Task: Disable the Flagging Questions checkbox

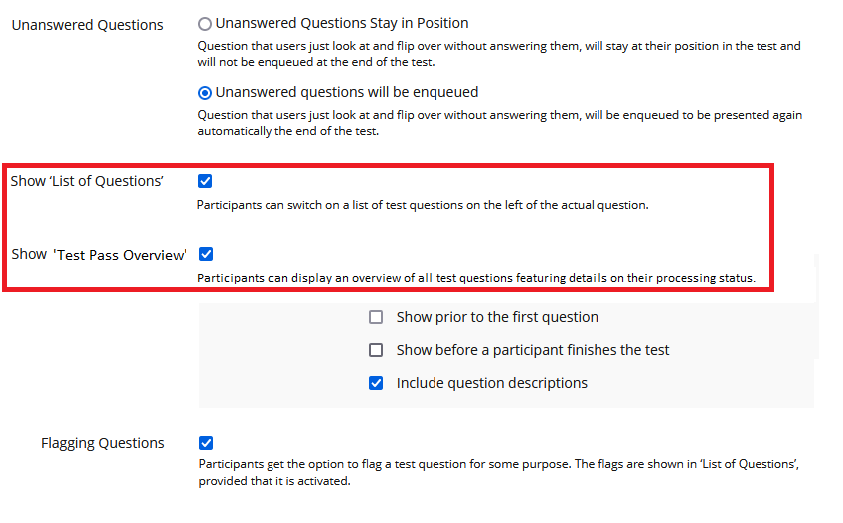Action: click(206, 443)
